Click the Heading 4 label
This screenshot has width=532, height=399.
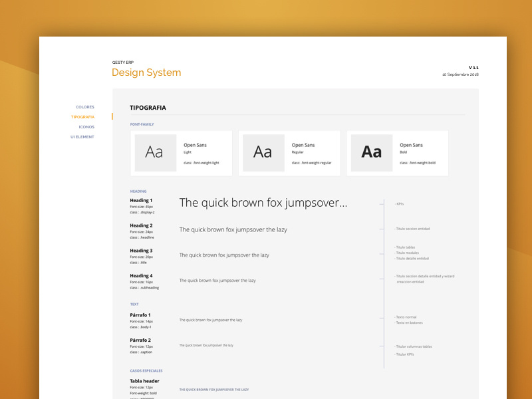click(x=141, y=275)
